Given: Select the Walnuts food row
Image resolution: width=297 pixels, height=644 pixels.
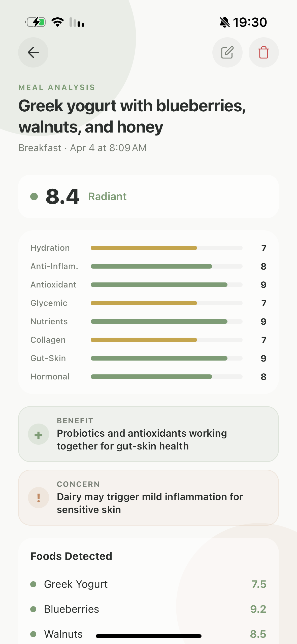Looking at the screenshot, I should coord(148,633).
